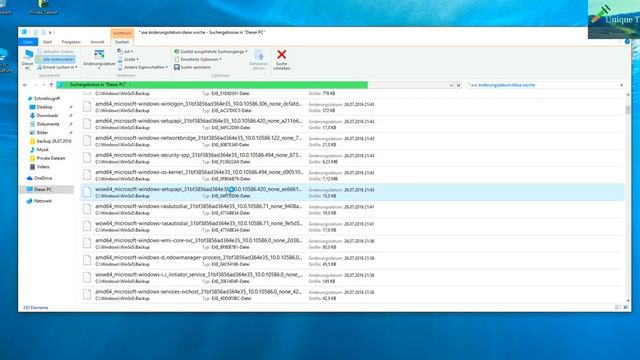Image resolution: width=640 pixels, height=360 pixels.
Task: Select Dokumente in navigation pane
Action: (44, 124)
